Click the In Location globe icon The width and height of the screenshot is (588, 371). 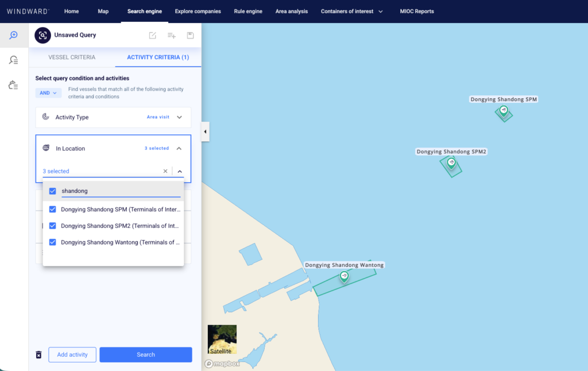click(x=46, y=148)
